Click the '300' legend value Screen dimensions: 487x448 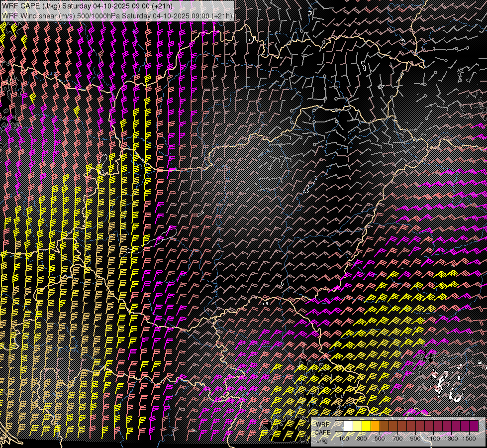pos(362,439)
